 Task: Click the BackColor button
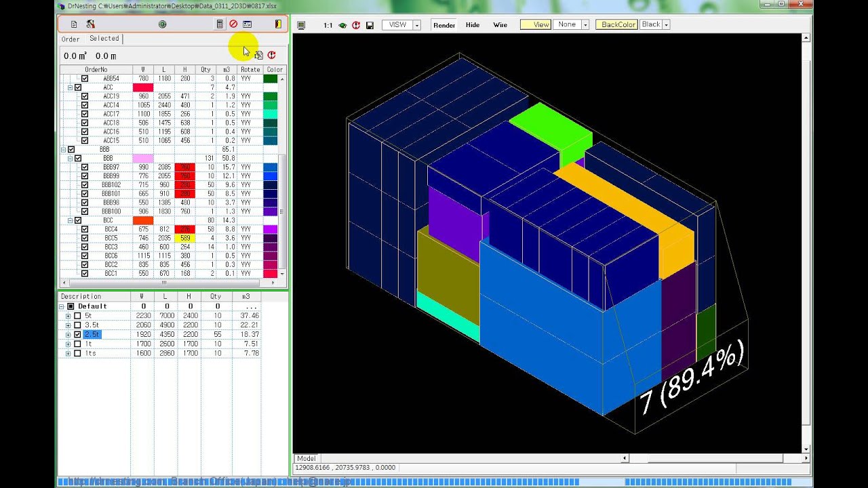tap(616, 25)
